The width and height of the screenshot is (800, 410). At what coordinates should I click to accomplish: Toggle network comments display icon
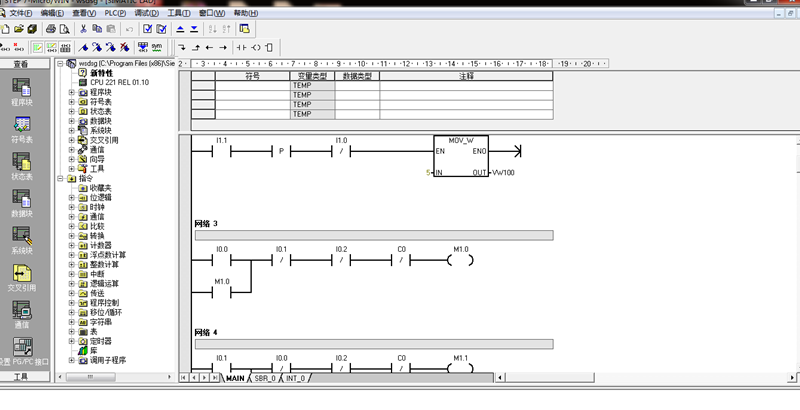[x=52, y=47]
